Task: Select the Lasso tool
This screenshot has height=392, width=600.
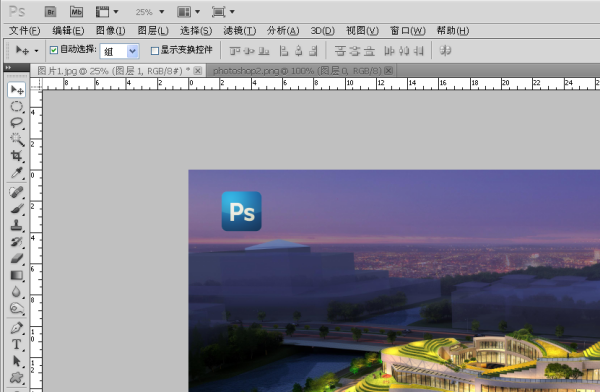Action: click(17, 123)
